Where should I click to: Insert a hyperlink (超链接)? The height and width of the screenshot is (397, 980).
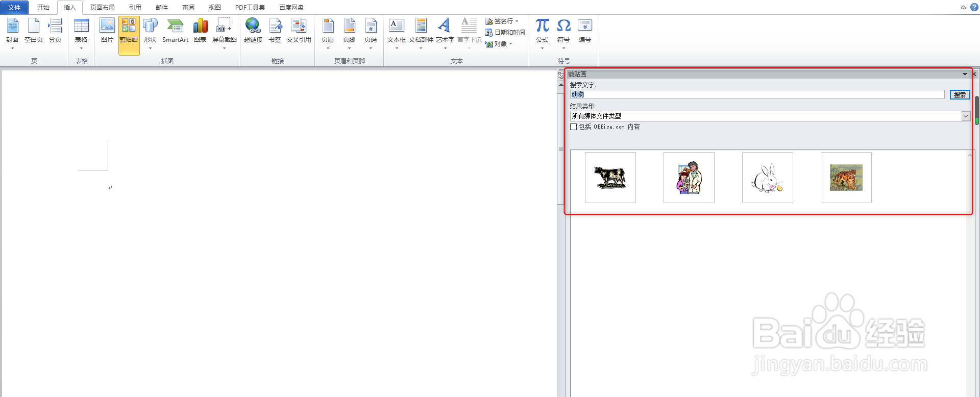point(253,31)
